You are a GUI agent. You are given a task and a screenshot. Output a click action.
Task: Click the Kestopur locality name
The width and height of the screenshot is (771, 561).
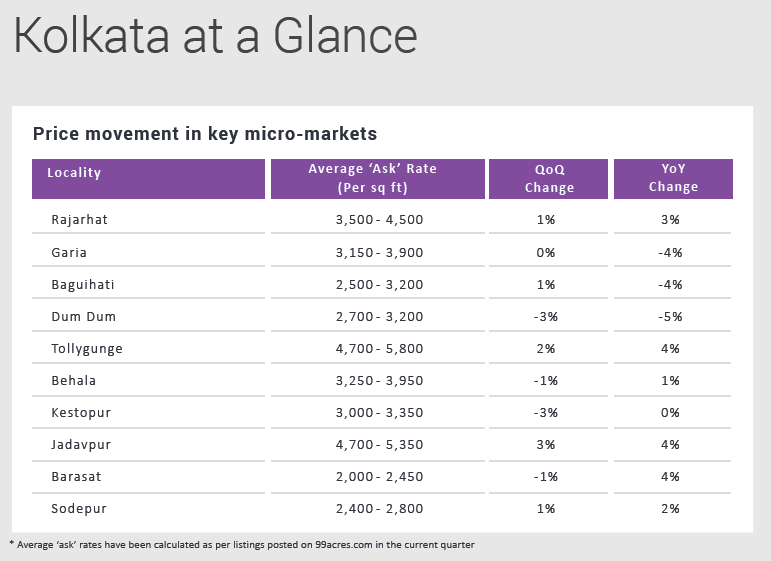[82, 412]
